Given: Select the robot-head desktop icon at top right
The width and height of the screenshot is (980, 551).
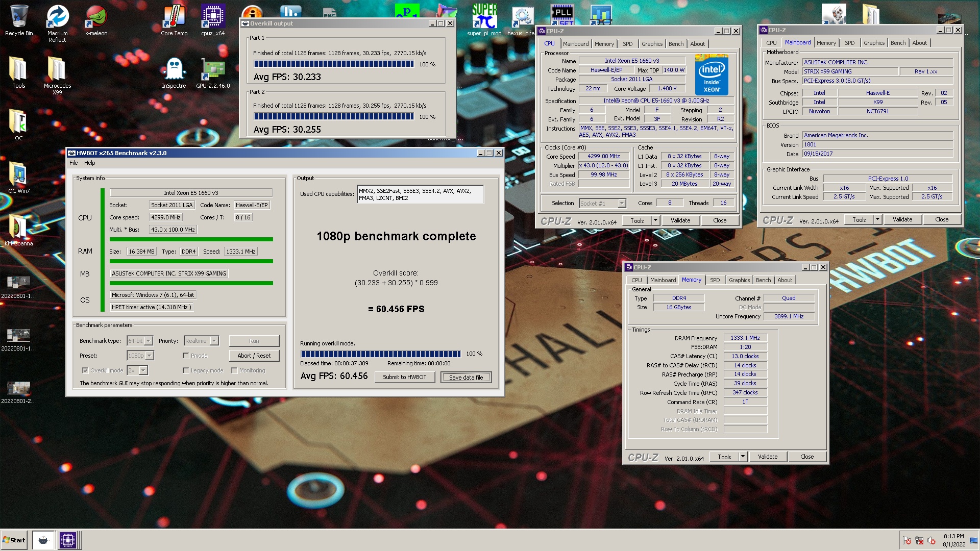Looking at the screenshot, I should (834, 14).
